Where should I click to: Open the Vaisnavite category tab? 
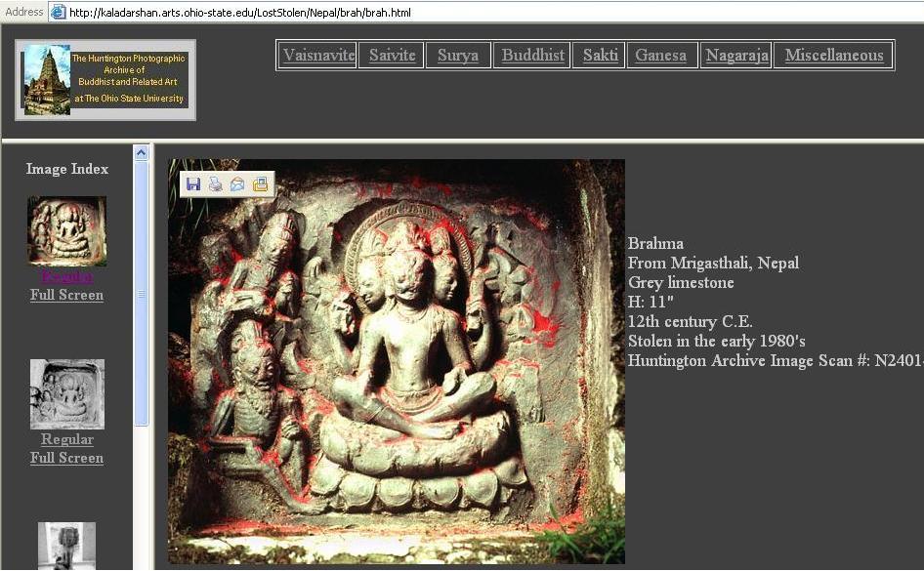tap(318, 56)
